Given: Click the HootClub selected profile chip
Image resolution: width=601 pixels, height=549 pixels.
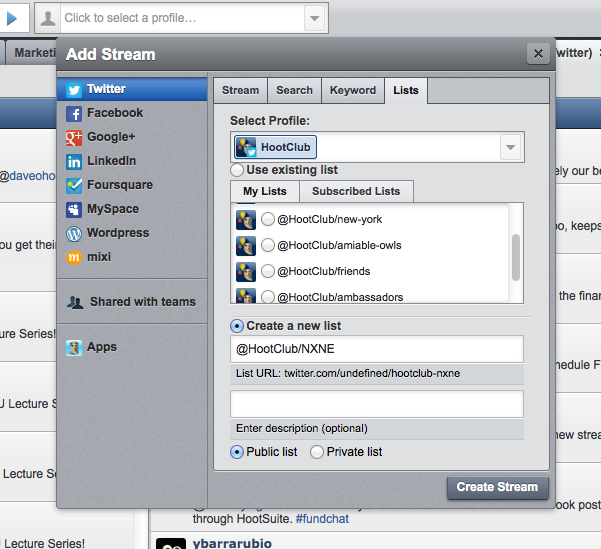Looking at the screenshot, I should (x=275, y=147).
